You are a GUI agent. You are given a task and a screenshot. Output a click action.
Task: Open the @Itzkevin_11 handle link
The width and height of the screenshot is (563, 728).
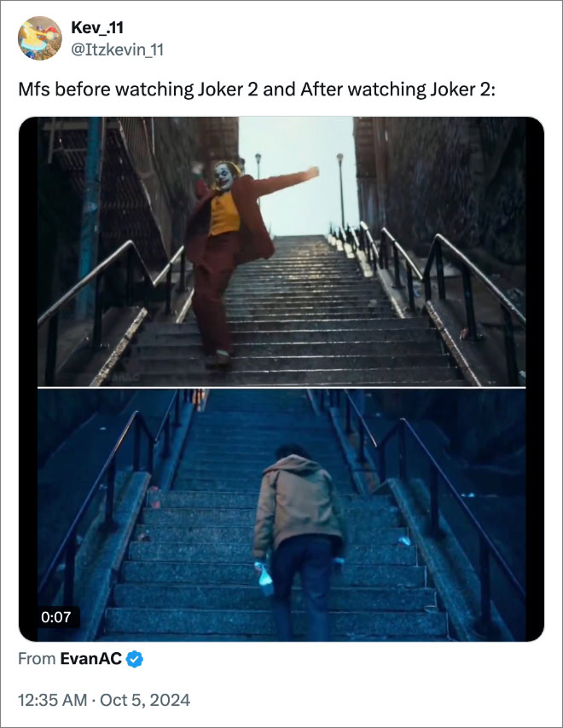pyautogui.click(x=117, y=49)
